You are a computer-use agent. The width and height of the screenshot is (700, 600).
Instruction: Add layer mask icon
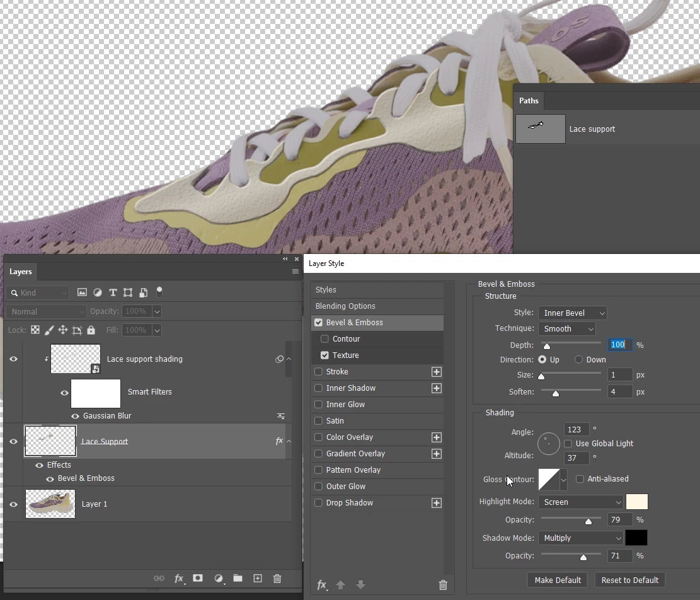pyautogui.click(x=198, y=578)
